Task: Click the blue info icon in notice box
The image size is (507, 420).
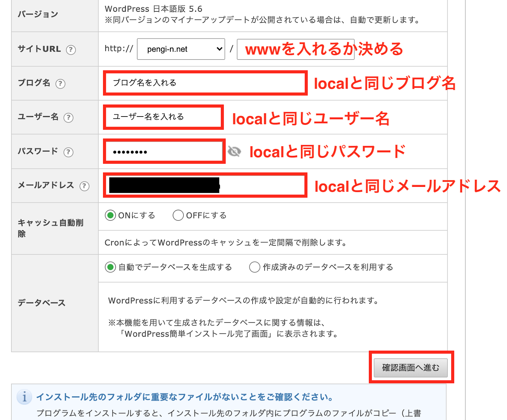Action: (24, 397)
